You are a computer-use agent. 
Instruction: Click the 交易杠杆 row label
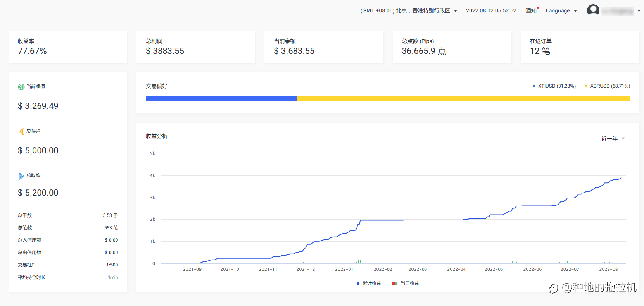[27, 265]
